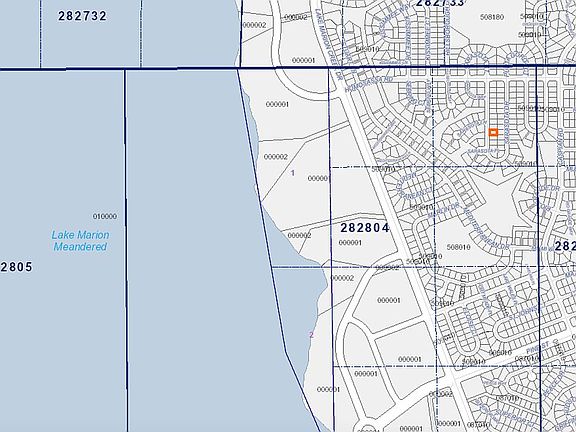Click the Marion Dr street label

click(x=444, y=210)
